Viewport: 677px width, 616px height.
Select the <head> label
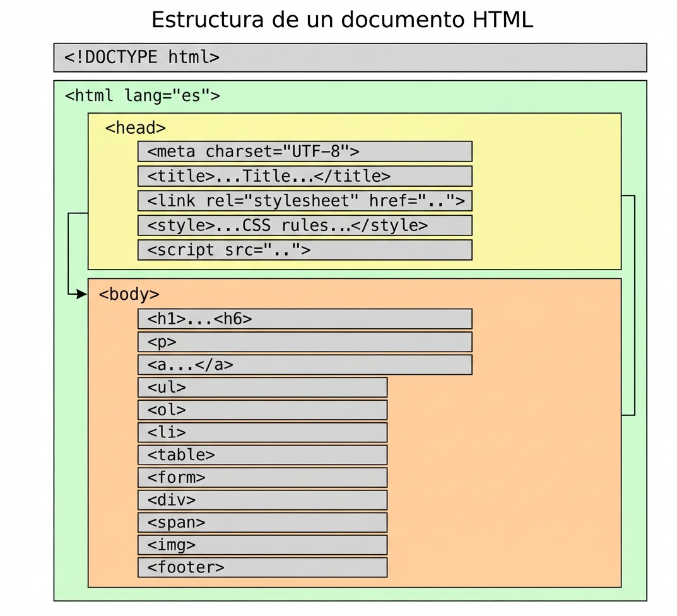[x=136, y=128]
